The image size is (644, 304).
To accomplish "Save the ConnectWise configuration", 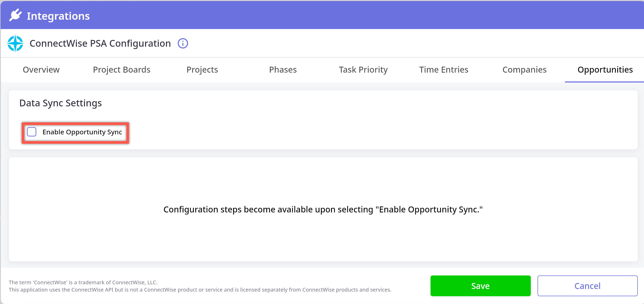I will [480, 286].
